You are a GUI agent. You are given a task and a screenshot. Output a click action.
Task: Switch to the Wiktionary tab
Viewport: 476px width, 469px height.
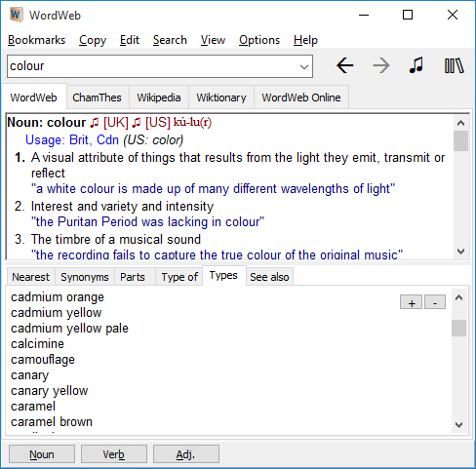(x=221, y=98)
